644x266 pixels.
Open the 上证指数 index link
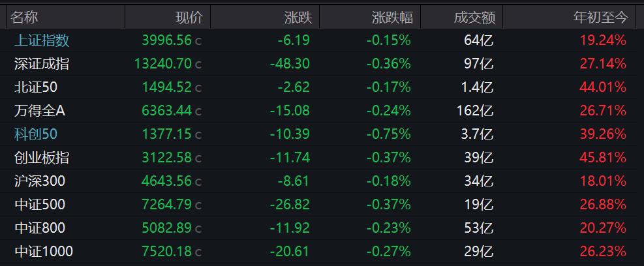coord(42,40)
